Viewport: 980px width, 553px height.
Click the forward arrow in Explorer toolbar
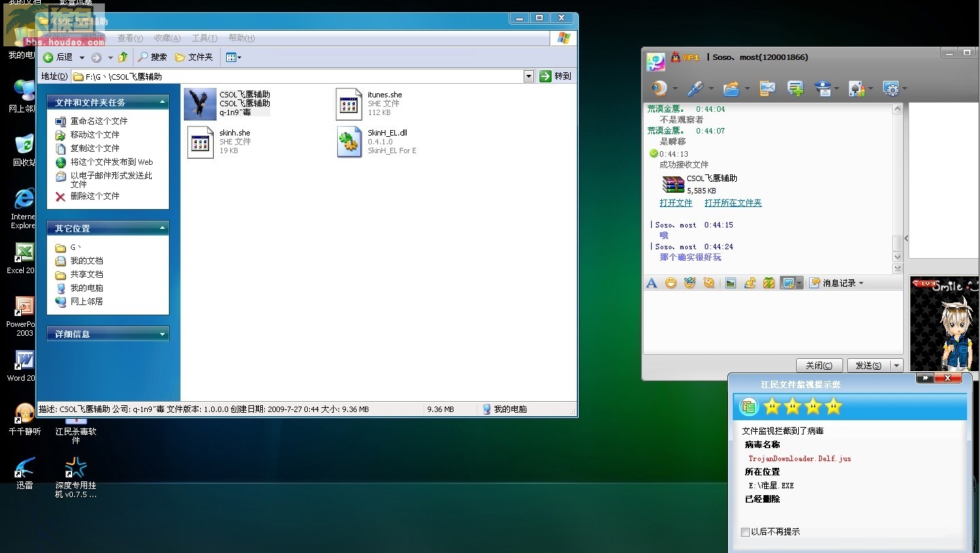point(97,57)
